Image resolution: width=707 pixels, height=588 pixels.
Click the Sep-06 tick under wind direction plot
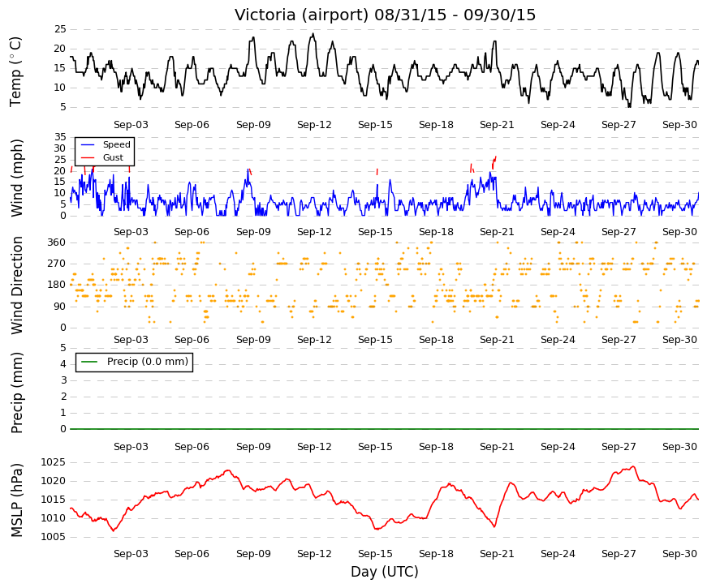[x=192, y=340]
